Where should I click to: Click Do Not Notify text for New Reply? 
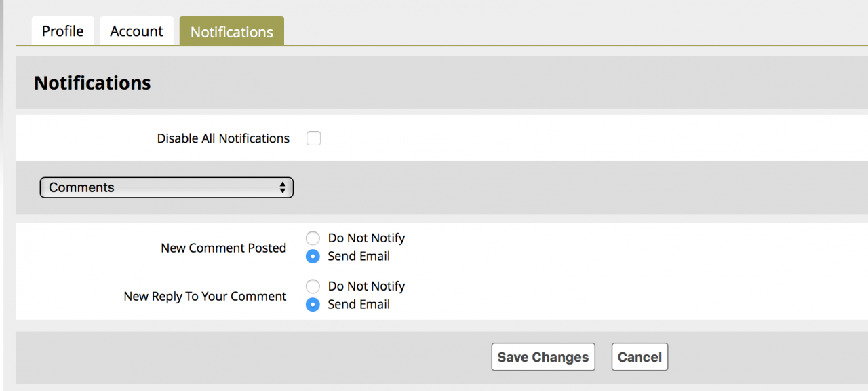point(366,286)
